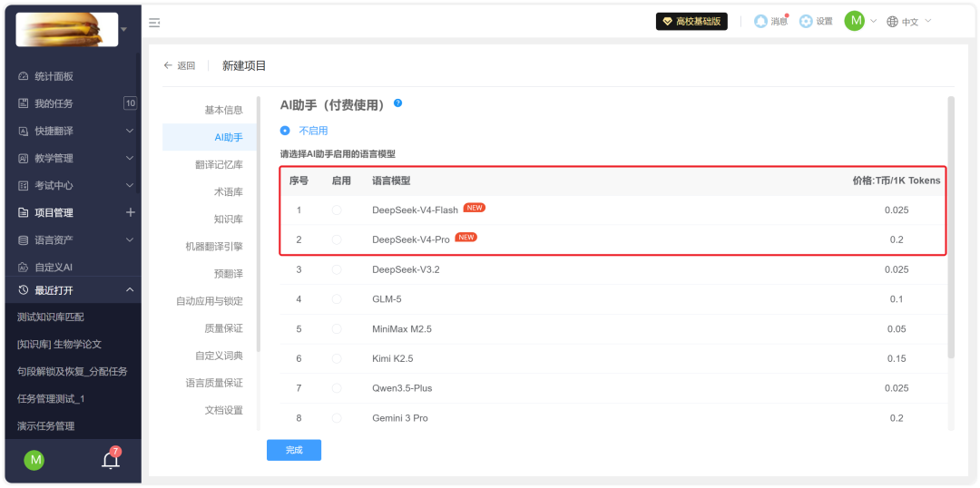The width and height of the screenshot is (980, 488).
Task: Click the 返回 link
Action: (x=186, y=65)
